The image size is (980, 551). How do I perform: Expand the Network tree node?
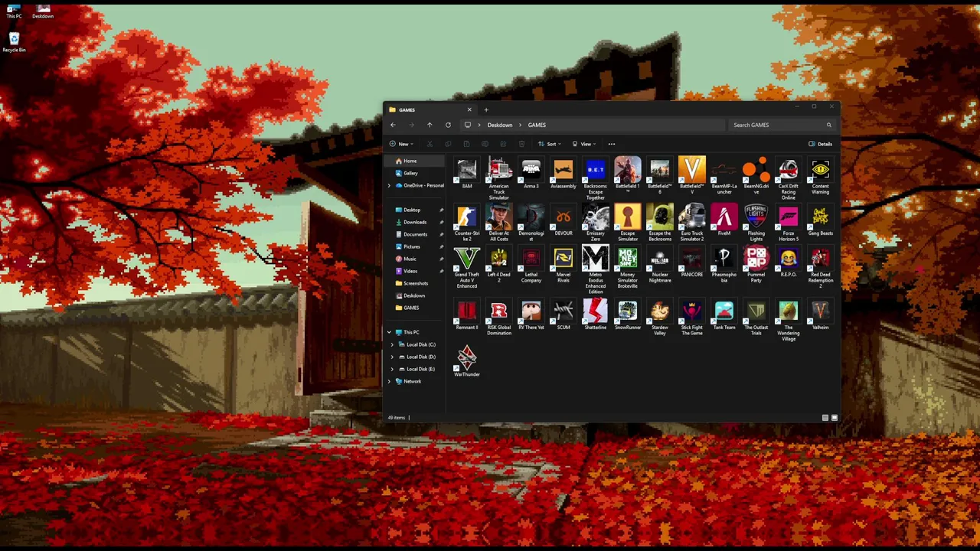(389, 381)
